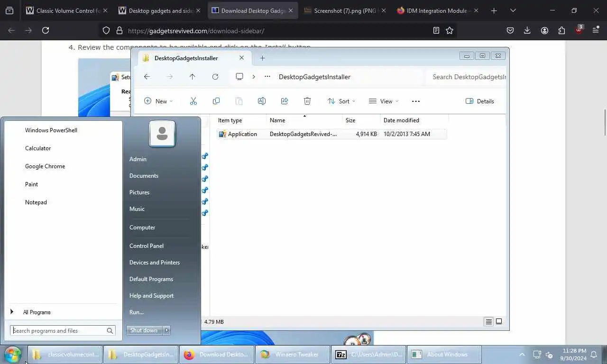Open Help and Support in Start menu
The image size is (607, 364).
click(x=152, y=296)
